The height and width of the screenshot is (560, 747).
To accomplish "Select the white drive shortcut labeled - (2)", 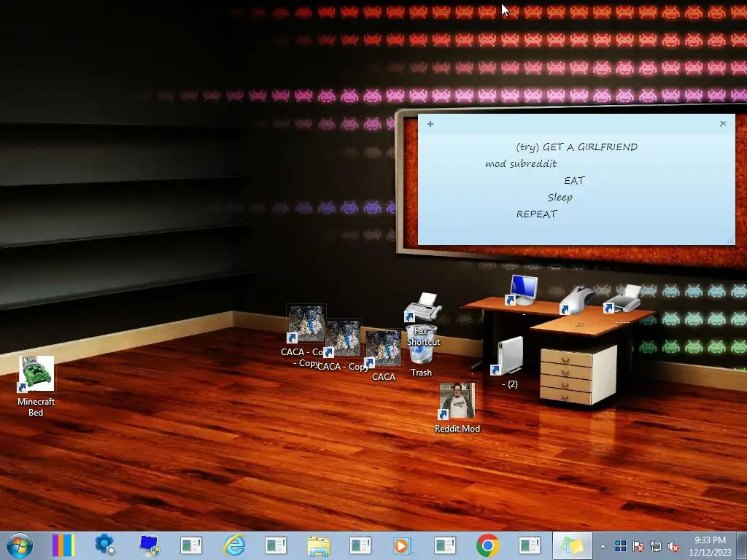I will tap(508, 356).
